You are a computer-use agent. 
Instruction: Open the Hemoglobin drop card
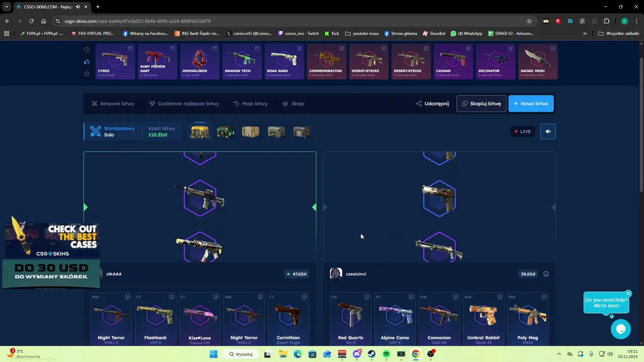200,61
